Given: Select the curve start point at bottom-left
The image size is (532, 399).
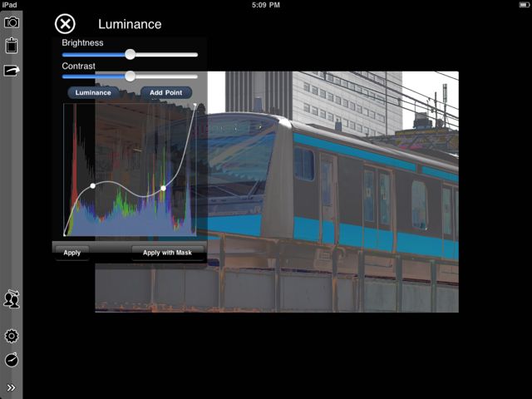Looking at the screenshot, I should [65, 234].
